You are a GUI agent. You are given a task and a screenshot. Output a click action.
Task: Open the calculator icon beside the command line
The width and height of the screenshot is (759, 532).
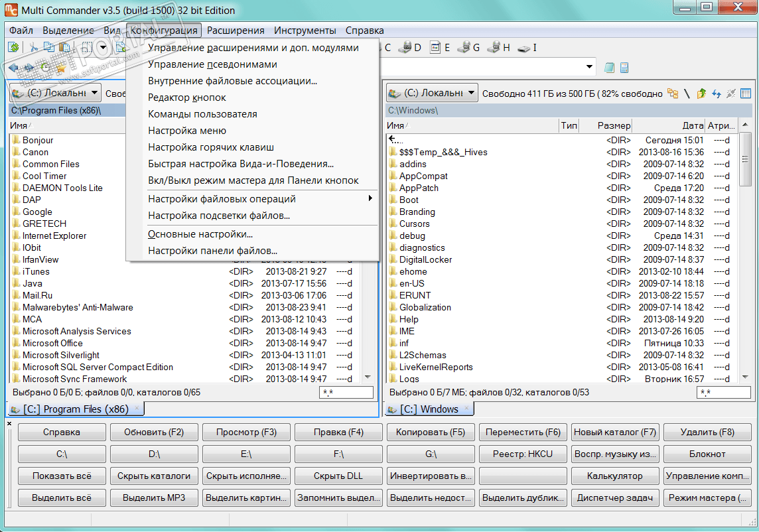(624, 68)
